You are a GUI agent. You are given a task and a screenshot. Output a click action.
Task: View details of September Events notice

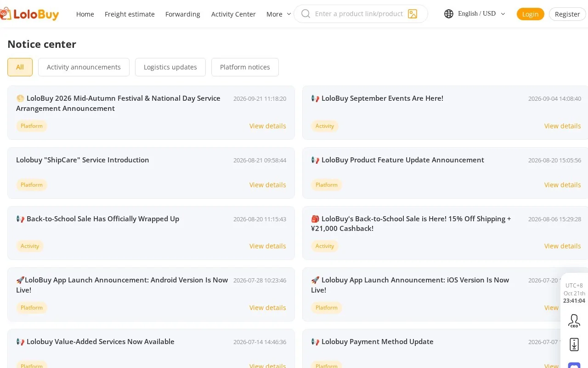coord(562,126)
